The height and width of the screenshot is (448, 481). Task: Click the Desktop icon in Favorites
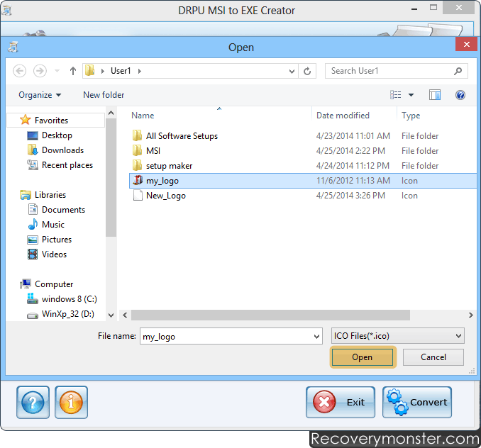click(x=33, y=135)
